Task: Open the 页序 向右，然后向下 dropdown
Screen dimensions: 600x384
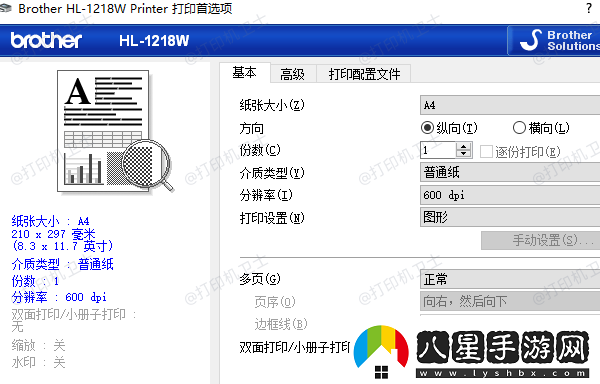Action: 510,301
